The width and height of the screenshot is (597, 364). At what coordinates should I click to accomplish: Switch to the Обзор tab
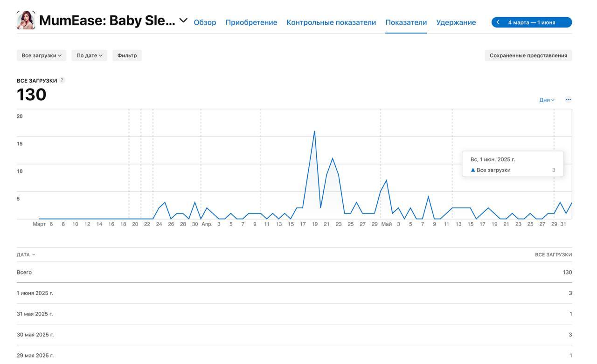click(205, 22)
